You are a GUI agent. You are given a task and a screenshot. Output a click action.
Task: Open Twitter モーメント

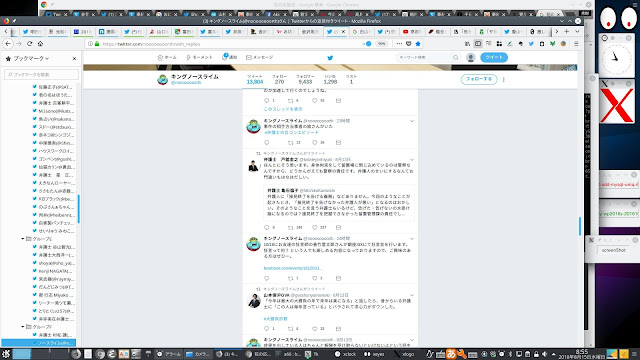(x=199, y=58)
